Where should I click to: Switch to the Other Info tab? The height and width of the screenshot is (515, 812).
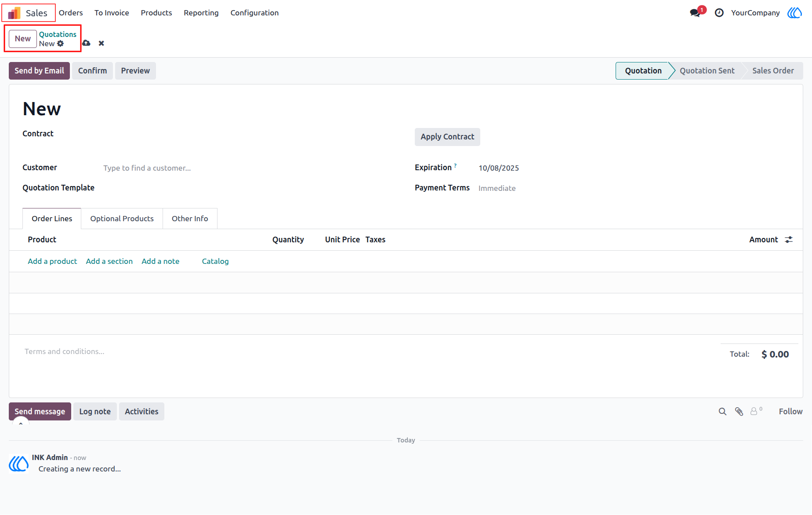[x=190, y=219]
